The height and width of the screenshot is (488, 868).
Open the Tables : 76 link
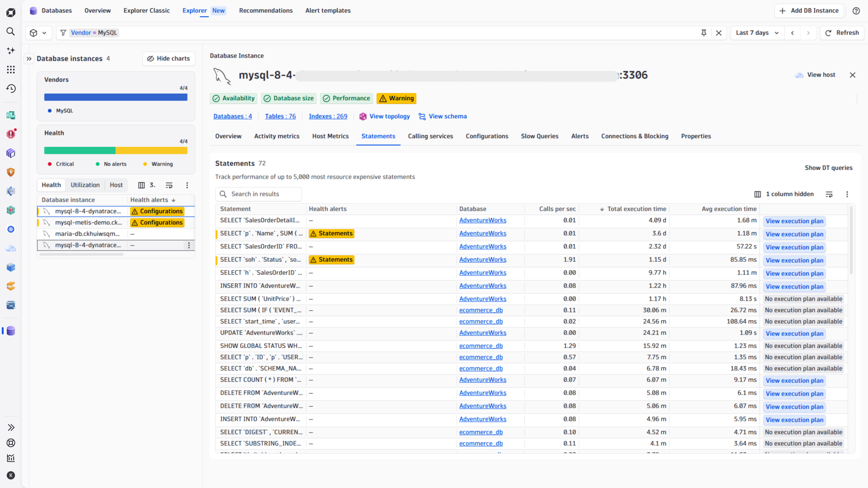[x=280, y=116]
